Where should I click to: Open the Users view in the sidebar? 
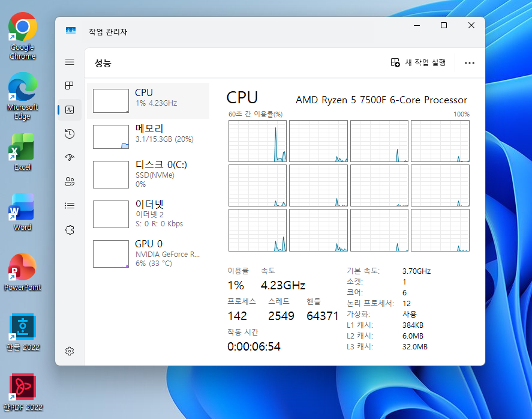click(x=69, y=181)
